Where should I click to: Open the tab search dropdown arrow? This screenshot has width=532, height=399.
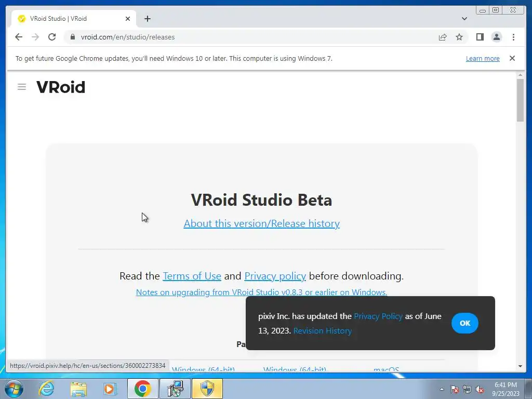(464, 19)
